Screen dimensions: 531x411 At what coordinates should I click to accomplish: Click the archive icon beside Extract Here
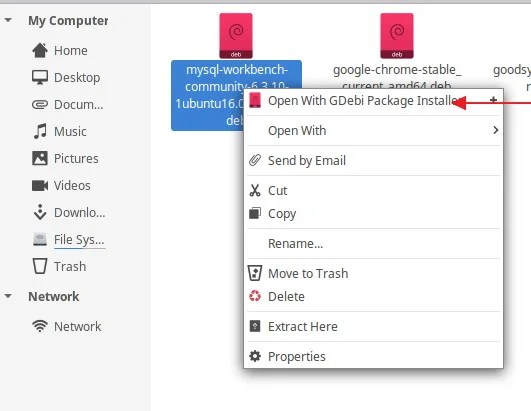click(255, 326)
